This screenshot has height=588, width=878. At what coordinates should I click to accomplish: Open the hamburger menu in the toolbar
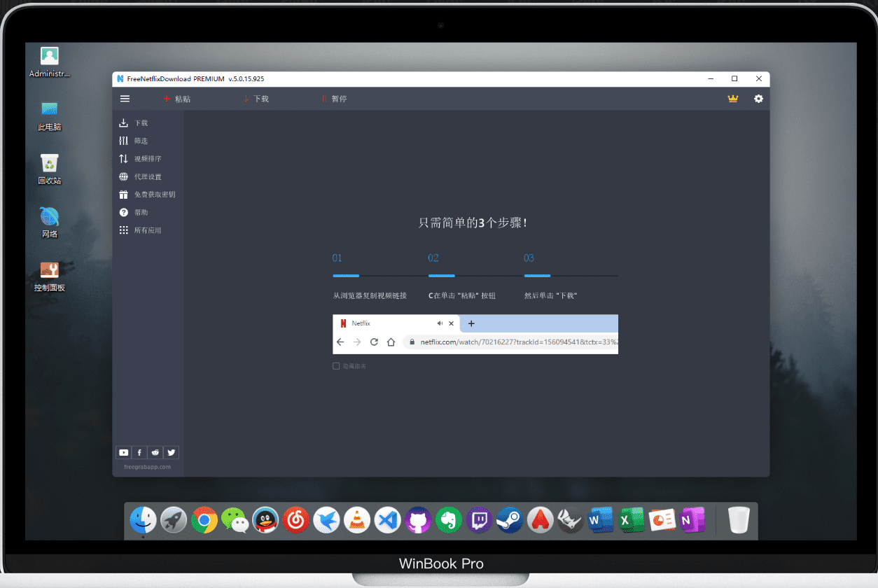pos(125,99)
